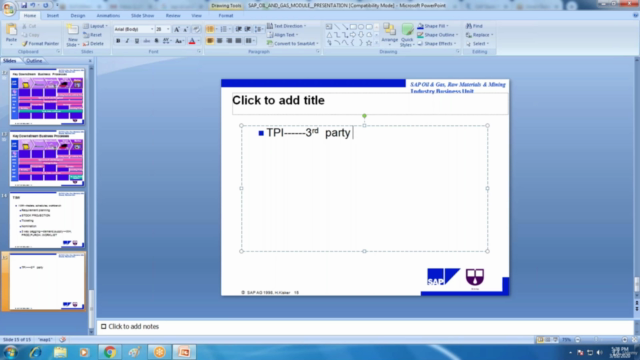Toggle italic formatting
The height and width of the screenshot is (360, 640).
click(x=127, y=41)
